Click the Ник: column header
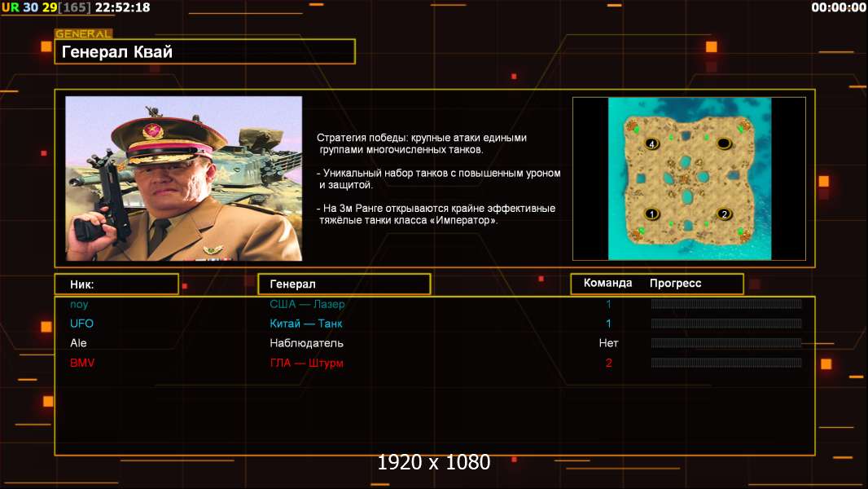Image resolution: width=868 pixels, height=489 pixels. pyautogui.click(x=116, y=284)
